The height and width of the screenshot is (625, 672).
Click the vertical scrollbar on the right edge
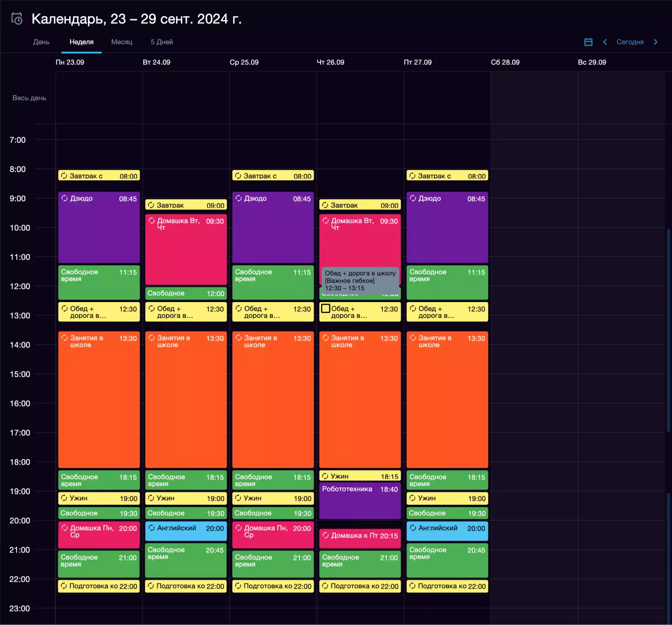point(669,330)
